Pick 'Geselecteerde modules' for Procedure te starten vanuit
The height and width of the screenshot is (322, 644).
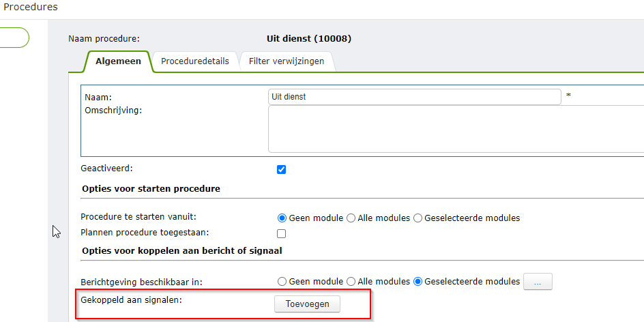tap(418, 218)
